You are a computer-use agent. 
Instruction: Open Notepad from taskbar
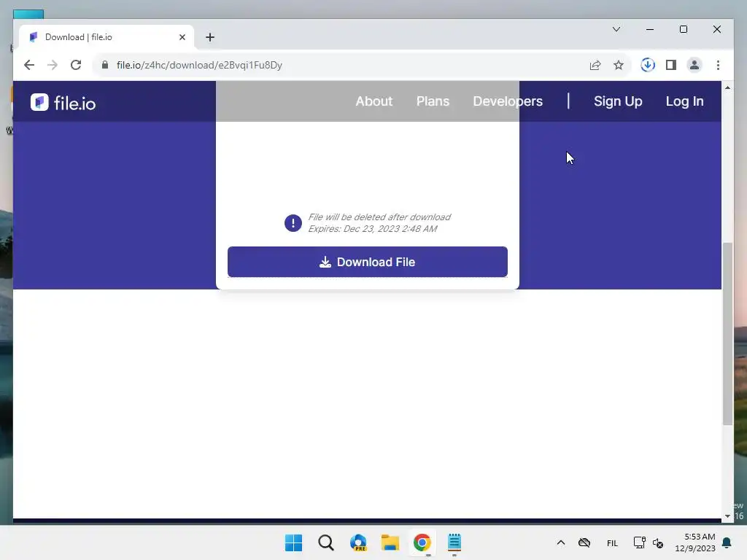click(x=454, y=542)
